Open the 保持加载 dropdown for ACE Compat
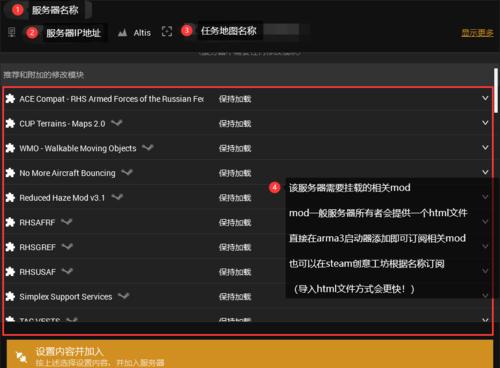Screen dimensions: 500x368 (235, 99)
